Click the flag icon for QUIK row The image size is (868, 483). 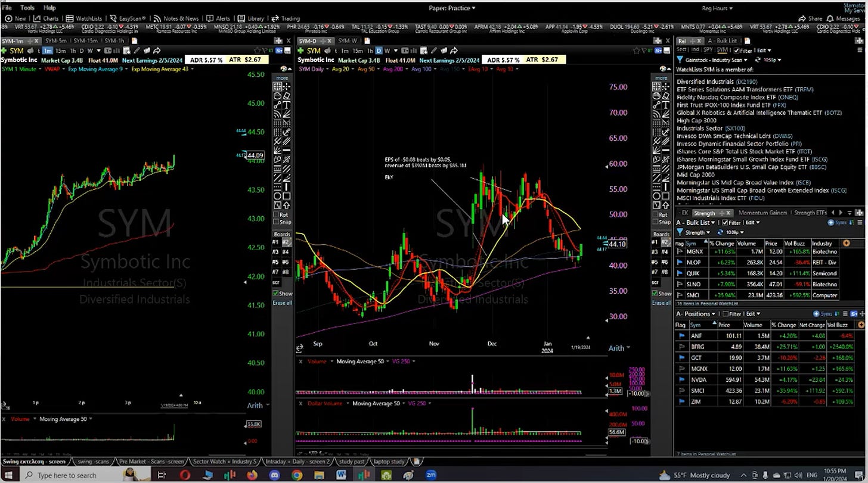click(681, 273)
